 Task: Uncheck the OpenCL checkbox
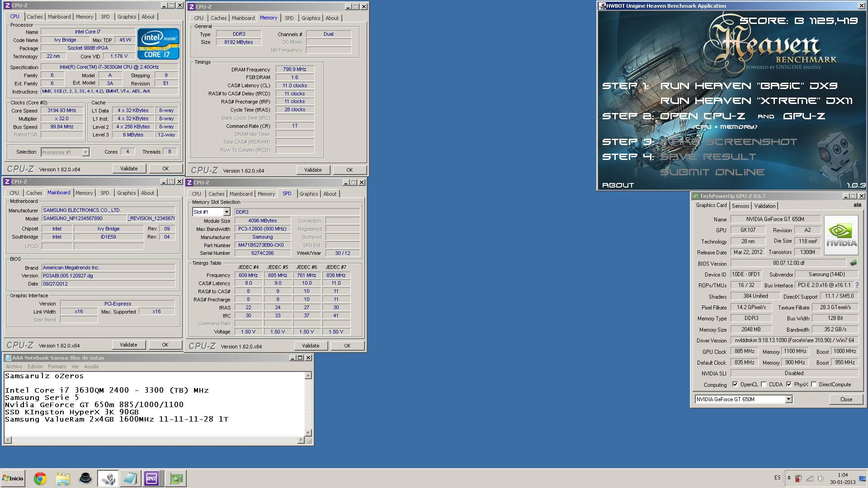735,385
